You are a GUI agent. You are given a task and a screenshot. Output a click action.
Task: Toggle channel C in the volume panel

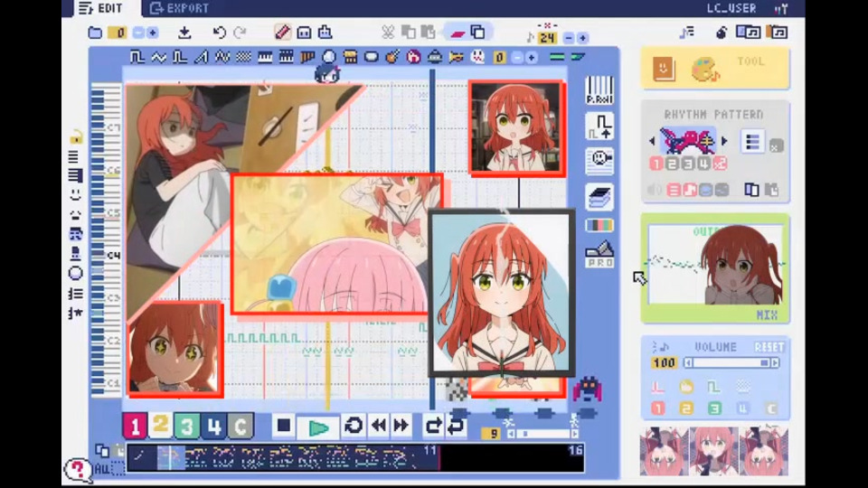click(771, 408)
